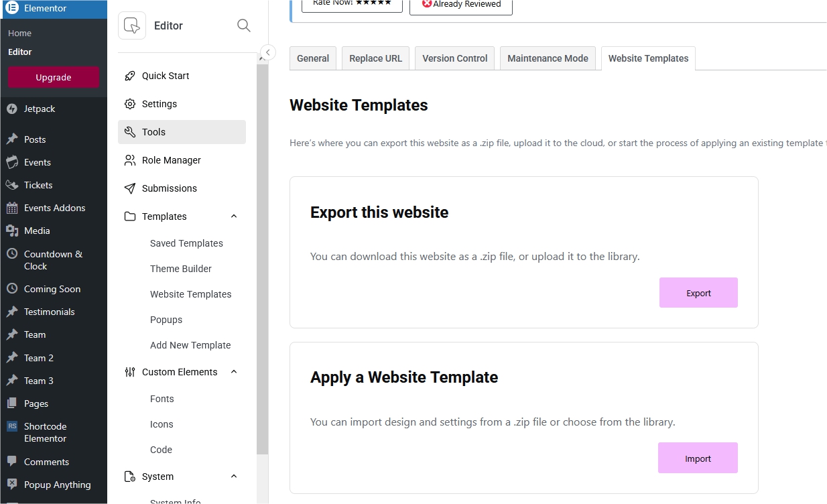
Task: Open the Version Control tab
Action: pyautogui.click(x=454, y=58)
